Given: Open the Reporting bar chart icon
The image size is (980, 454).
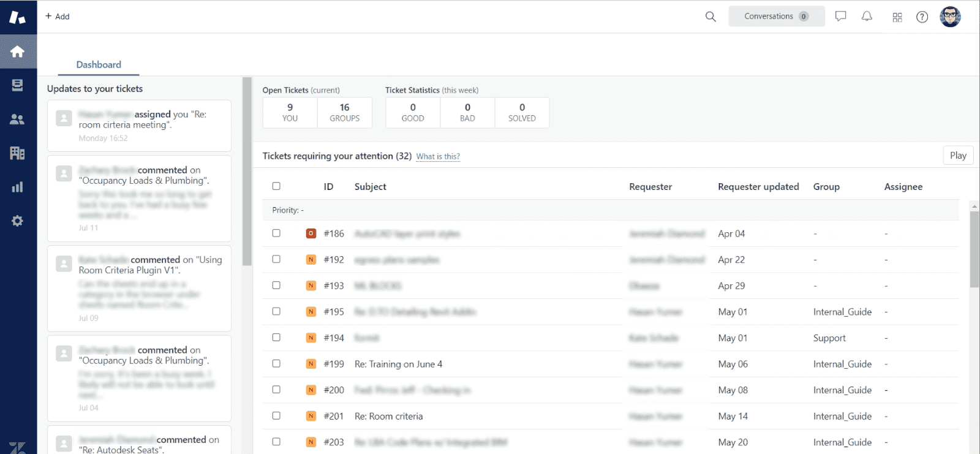Looking at the screenshot, I should 18,187.
